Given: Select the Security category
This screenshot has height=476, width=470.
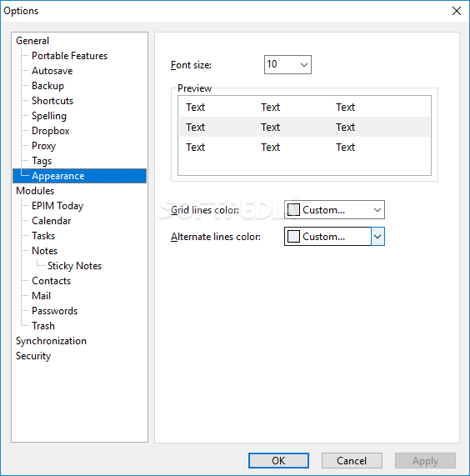Looking at the screenshot, I should tap(33, 356).
